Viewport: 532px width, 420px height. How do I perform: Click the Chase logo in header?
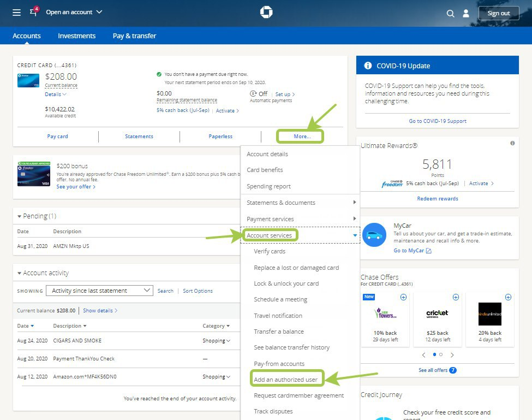[266, 12]
